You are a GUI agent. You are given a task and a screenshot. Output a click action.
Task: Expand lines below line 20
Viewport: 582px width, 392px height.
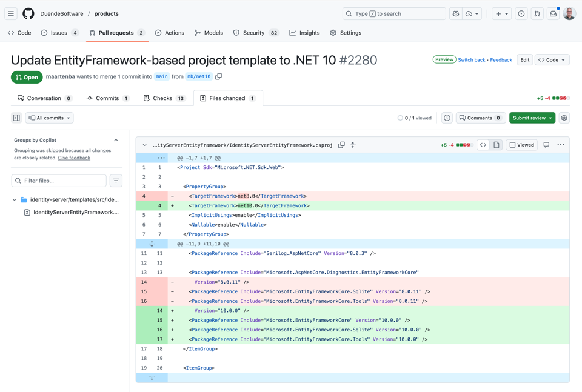click(x=152, y=377)
